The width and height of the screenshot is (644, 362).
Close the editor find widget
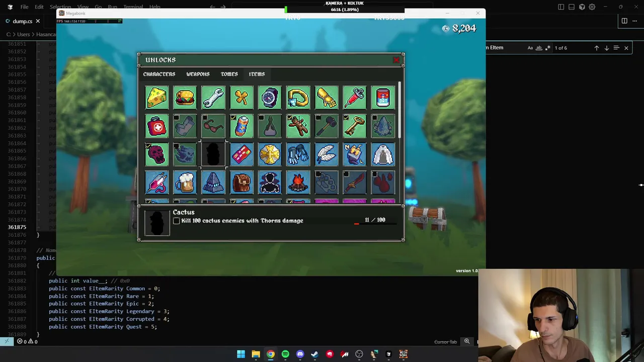[626, 48]
